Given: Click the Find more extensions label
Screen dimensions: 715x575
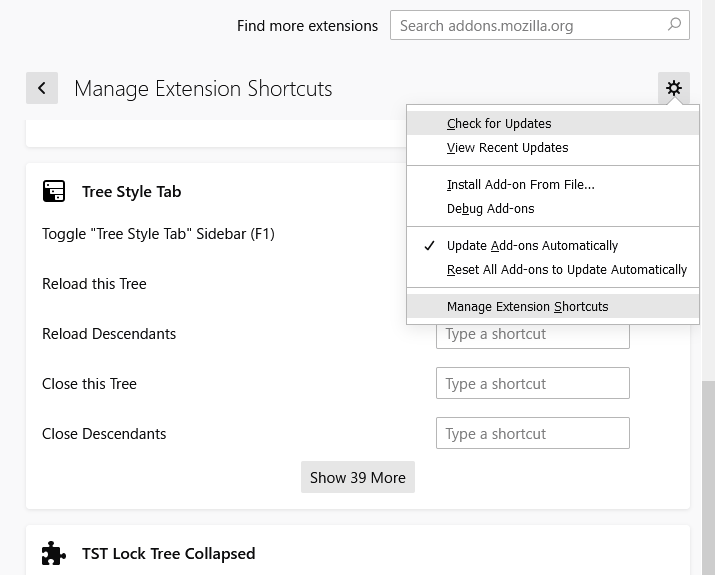Looking at the screenshot, I should pyautogui.click(x=307, y=26).
